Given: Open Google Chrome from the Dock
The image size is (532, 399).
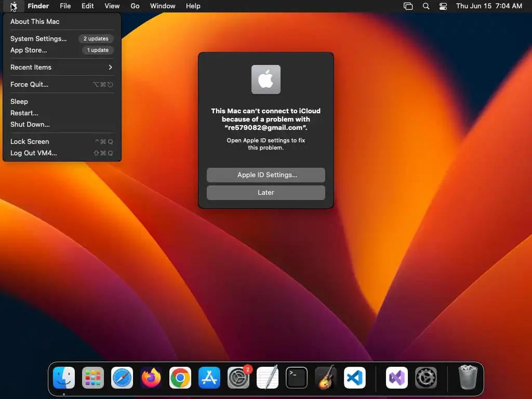Looking at the screenshot, I should pos(180,378).
